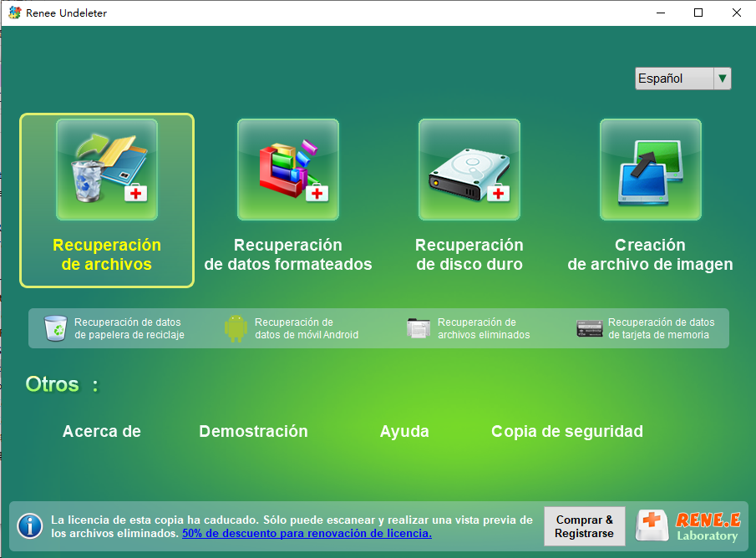The width and height of the screenshot is (756, 558).
Task: Select Recuperación de archivos label
Action: point(107,255)
